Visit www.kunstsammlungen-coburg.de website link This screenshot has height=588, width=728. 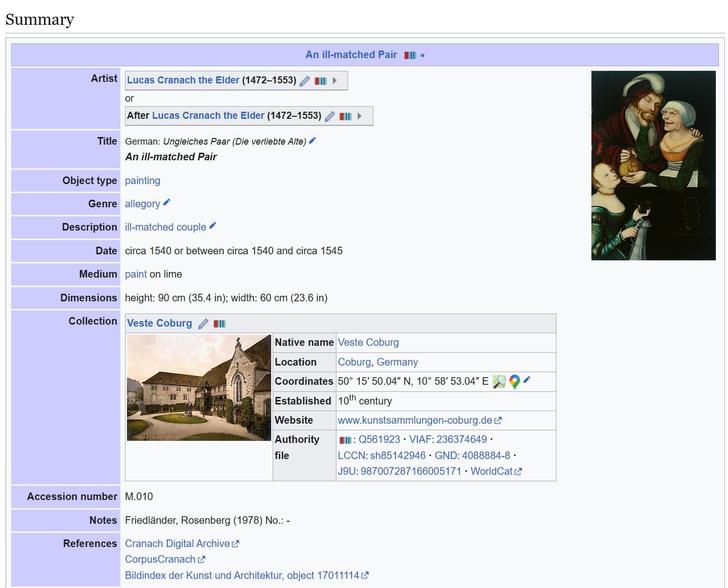click(415, 420)
